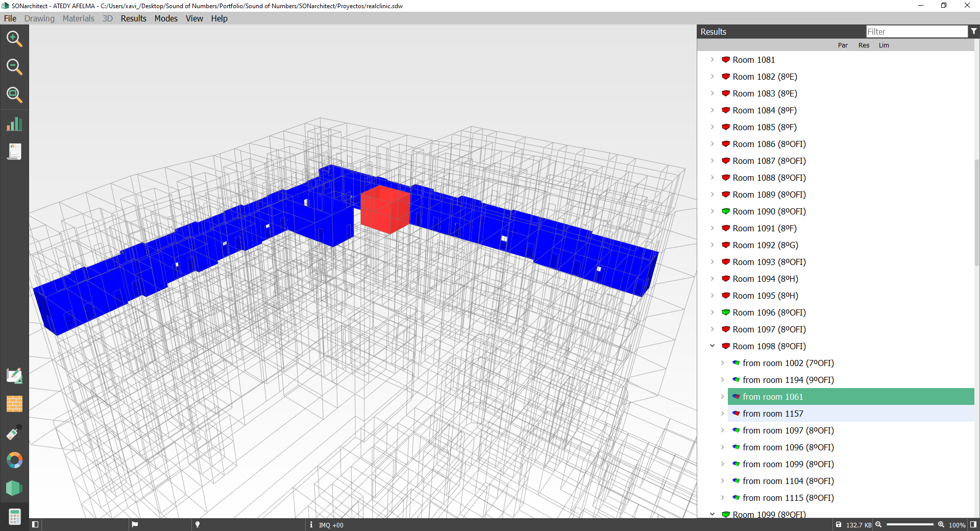The image size is (980, 531).
Task: Expand the Room 1081 tree node
Action: tap(712, 60)
